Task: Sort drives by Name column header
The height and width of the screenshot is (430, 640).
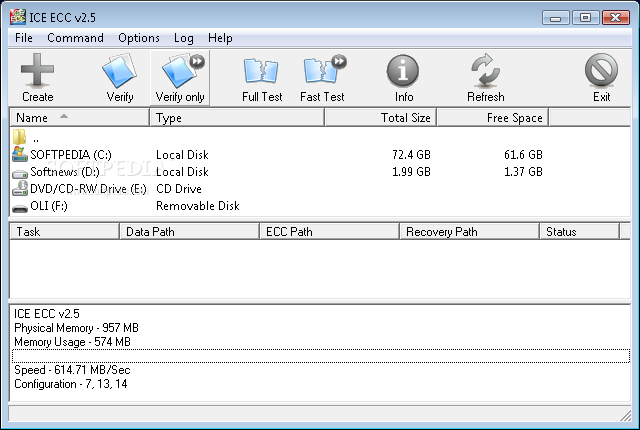Action: click(79, 117)
